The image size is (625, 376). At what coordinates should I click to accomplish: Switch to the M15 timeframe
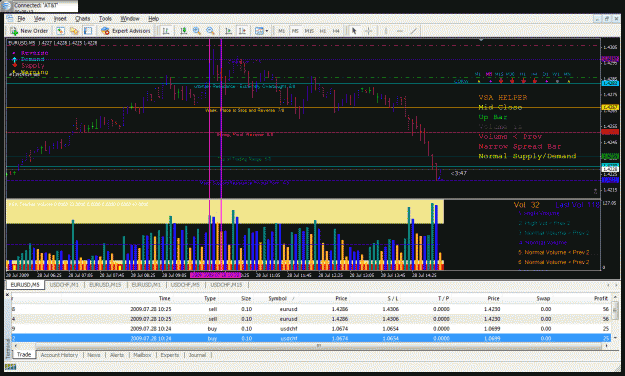click(309, 31)
